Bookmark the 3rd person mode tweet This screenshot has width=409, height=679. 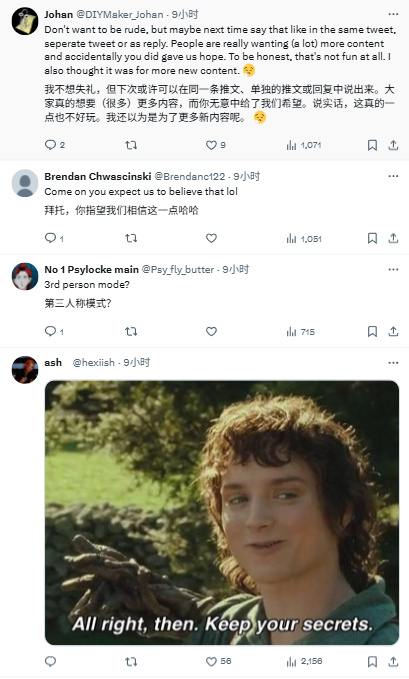pyautogui.click(x=372, y=332)
